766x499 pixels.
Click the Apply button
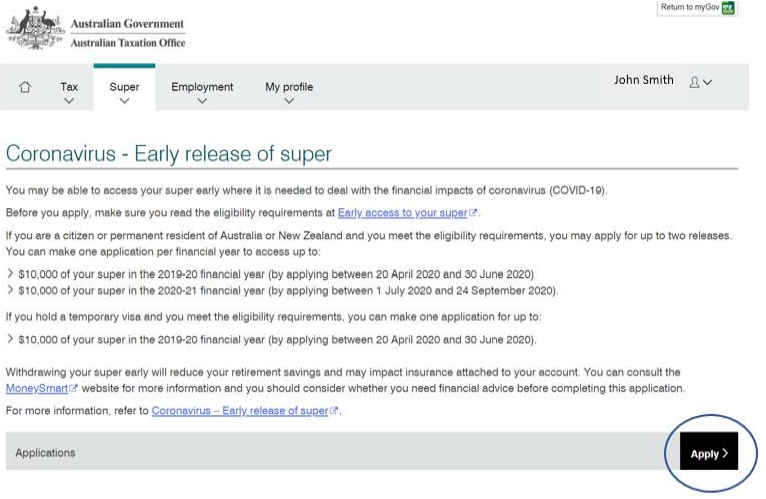click(709, 451)
